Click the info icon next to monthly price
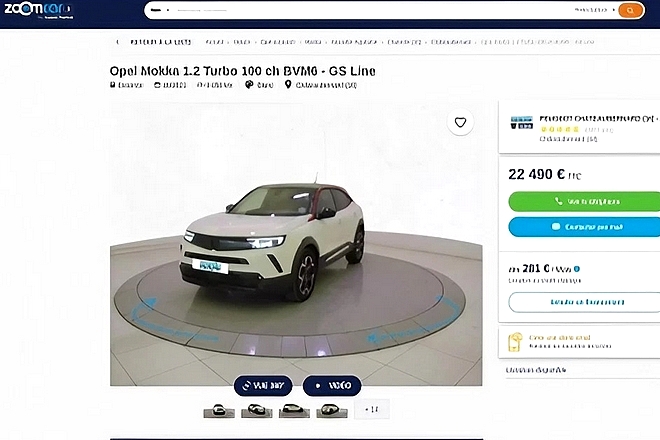Viewport: 660px width, 440px height. point(577,269)
